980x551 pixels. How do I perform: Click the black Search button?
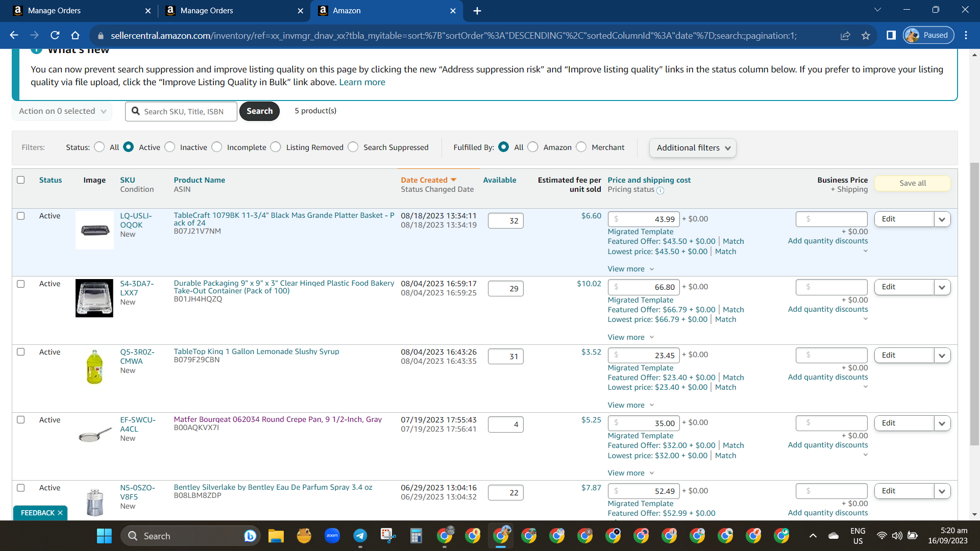259,111
